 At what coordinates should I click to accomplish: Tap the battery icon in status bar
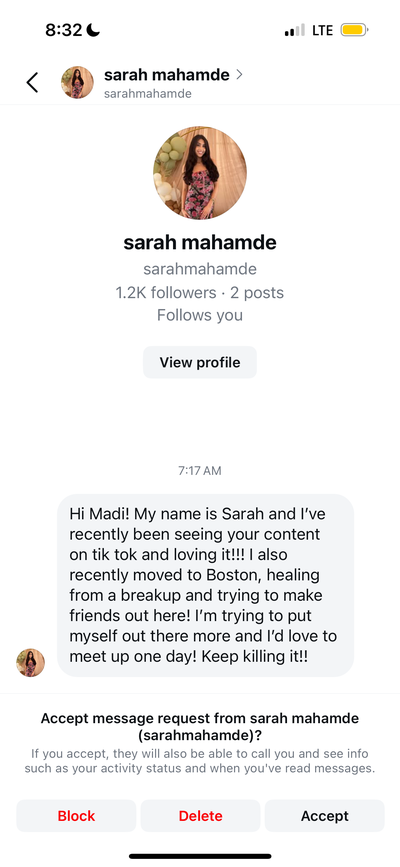[x=354, y=30]
